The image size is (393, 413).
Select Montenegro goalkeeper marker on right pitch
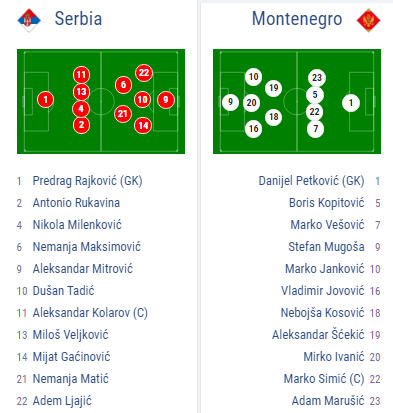351,103
